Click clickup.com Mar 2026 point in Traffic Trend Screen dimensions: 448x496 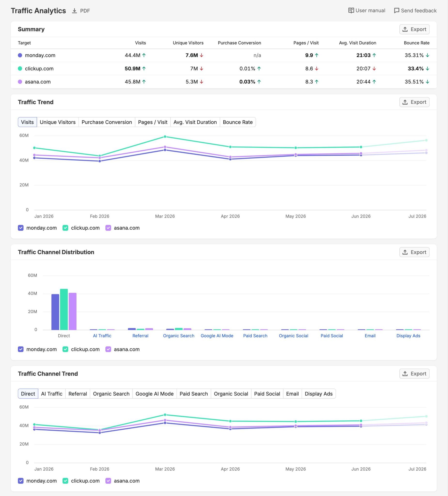pyautogui.click(x=165, y=137)
